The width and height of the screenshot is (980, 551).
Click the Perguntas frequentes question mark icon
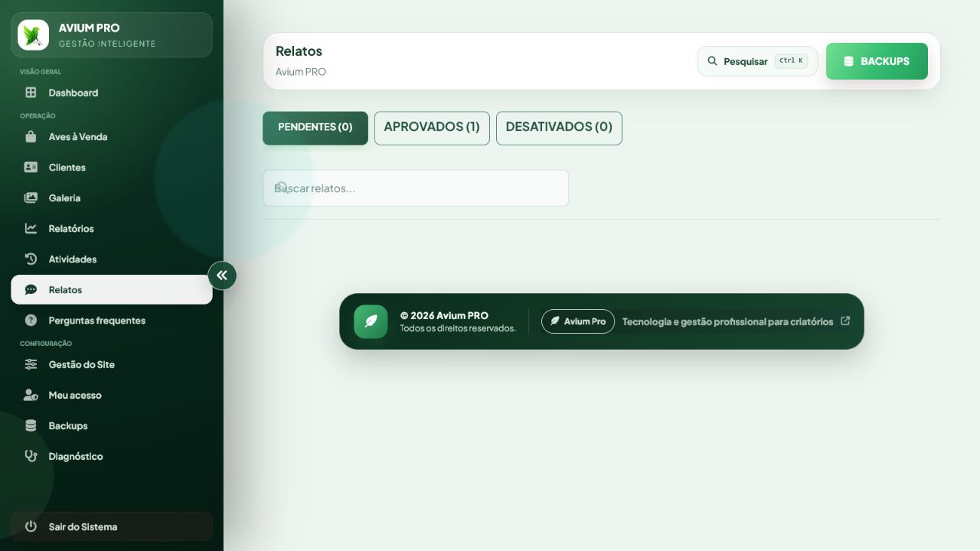tap(31, 320)
